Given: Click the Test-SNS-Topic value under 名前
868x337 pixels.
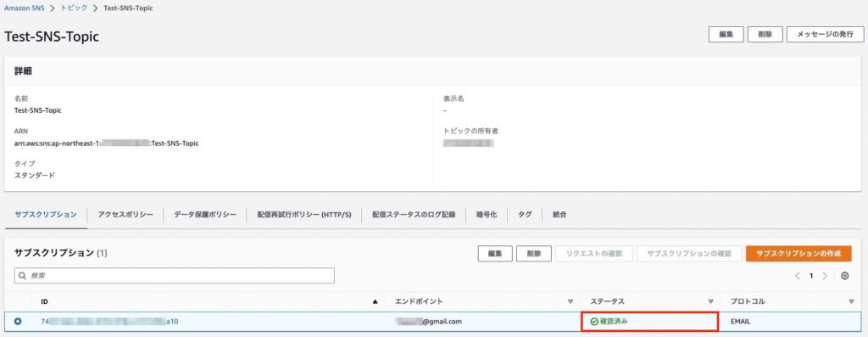Looking at the screenshot, I should (x=37, y=110).
